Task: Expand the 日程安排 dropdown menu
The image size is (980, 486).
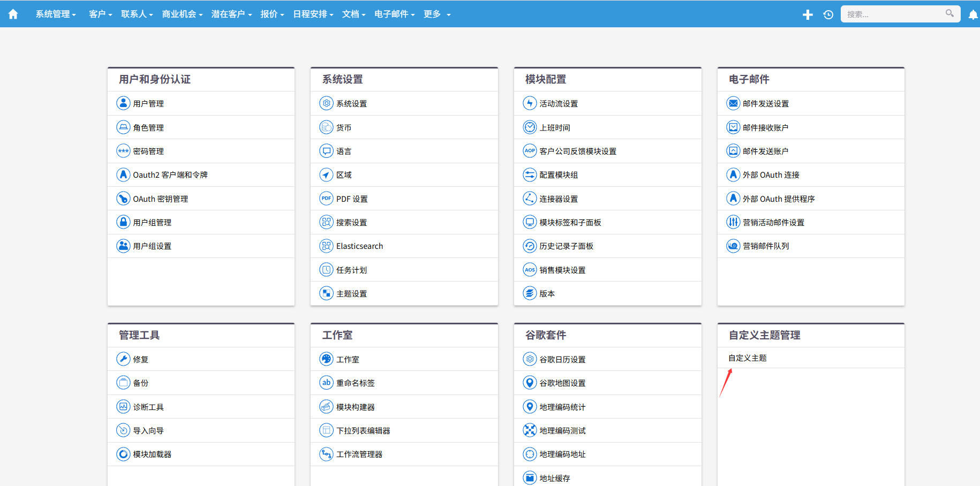Action: click(x=313, y=14)
